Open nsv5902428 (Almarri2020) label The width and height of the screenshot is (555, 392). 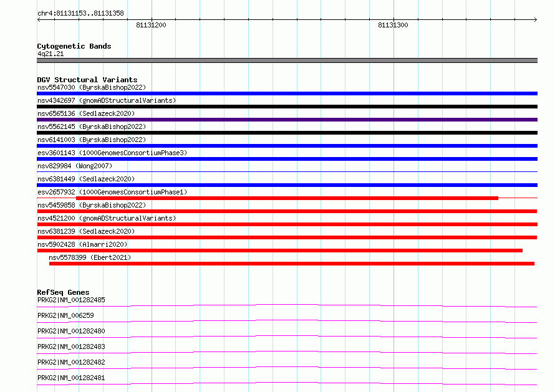[82, 244]
